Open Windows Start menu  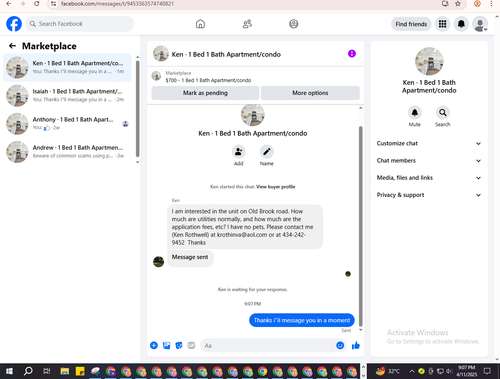(9, 371)
